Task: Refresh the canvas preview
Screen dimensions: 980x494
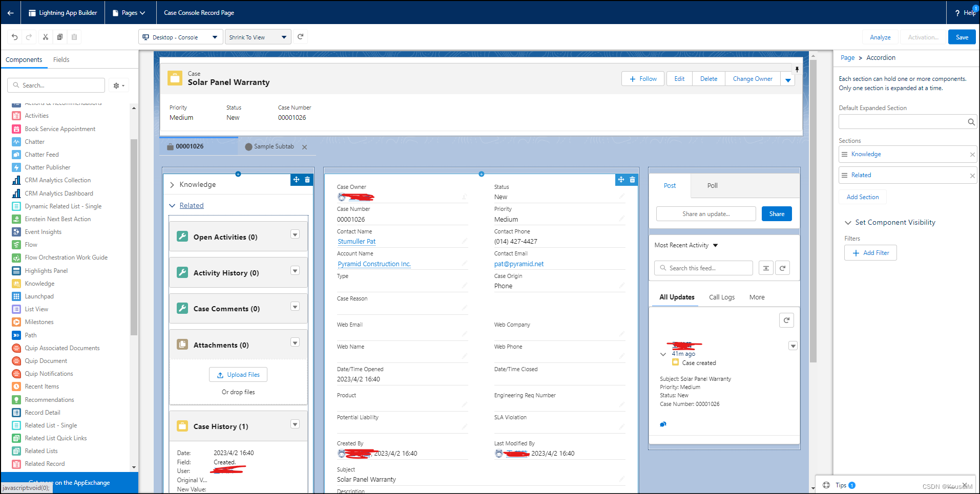Action: point(301,37)
